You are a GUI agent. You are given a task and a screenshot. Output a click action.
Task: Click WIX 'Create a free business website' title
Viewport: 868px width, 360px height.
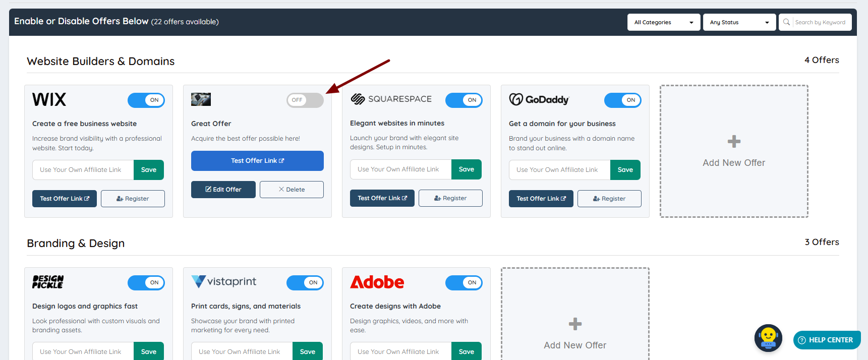coord(84,124)
